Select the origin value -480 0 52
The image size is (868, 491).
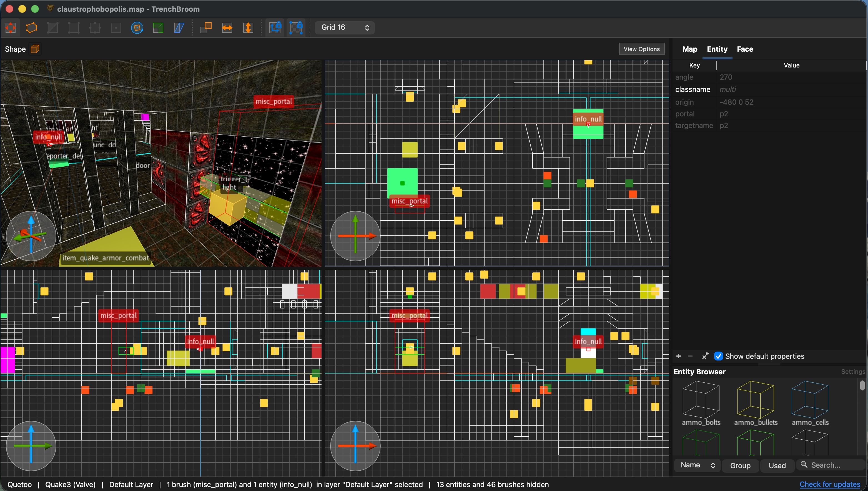point(737,102)
